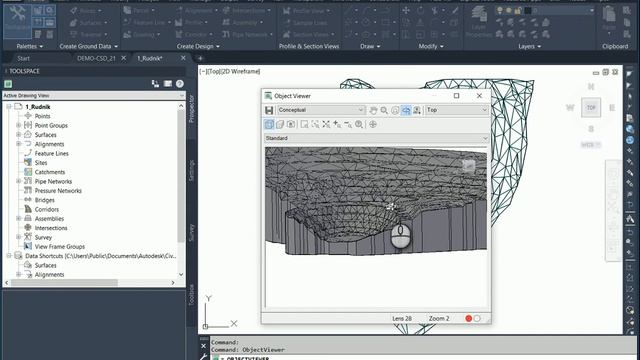Click Zoom Window icon in Object Viewer
The image size is (640, 360).
(x=304, y=124)
